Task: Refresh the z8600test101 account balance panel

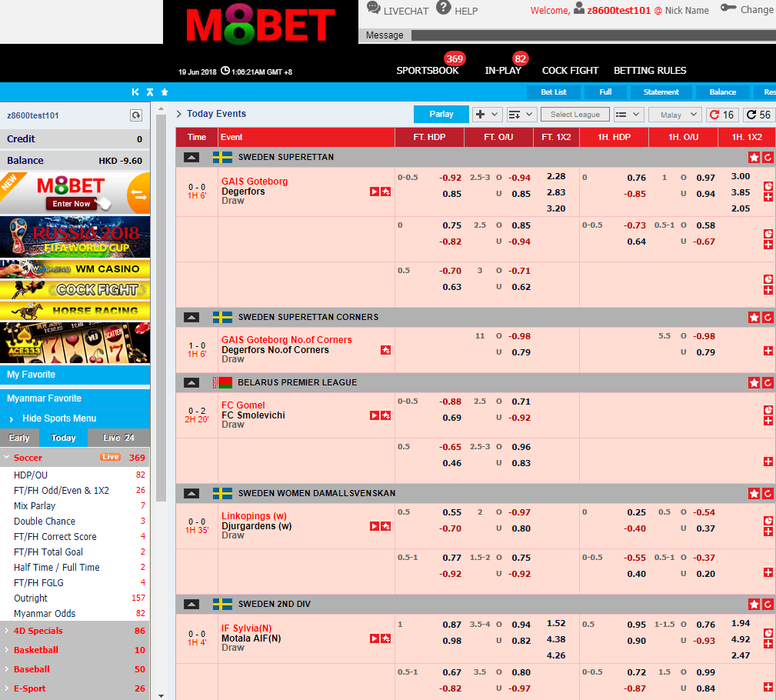Action: coord(136,115)
